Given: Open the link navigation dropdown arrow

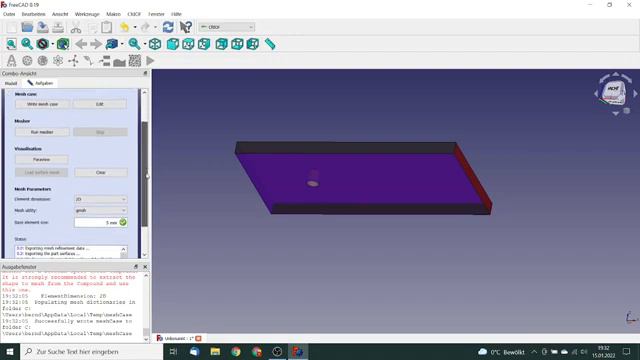Looking at the screenshot, I should click(x=122, y=44).
